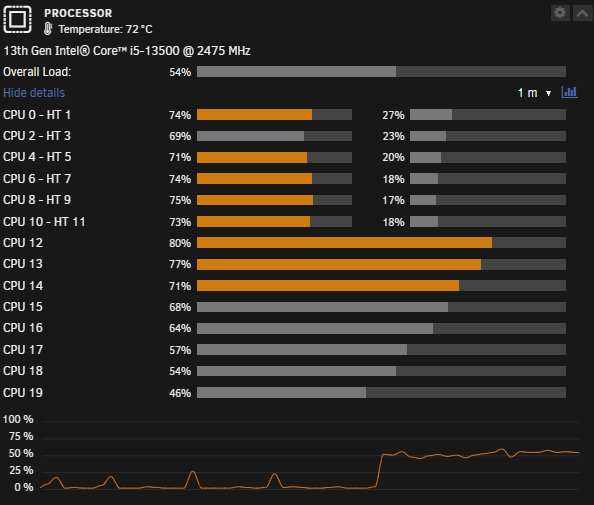Click the CPU 15 label
Screen dimensions: 594x505
[x=23, y=307]
